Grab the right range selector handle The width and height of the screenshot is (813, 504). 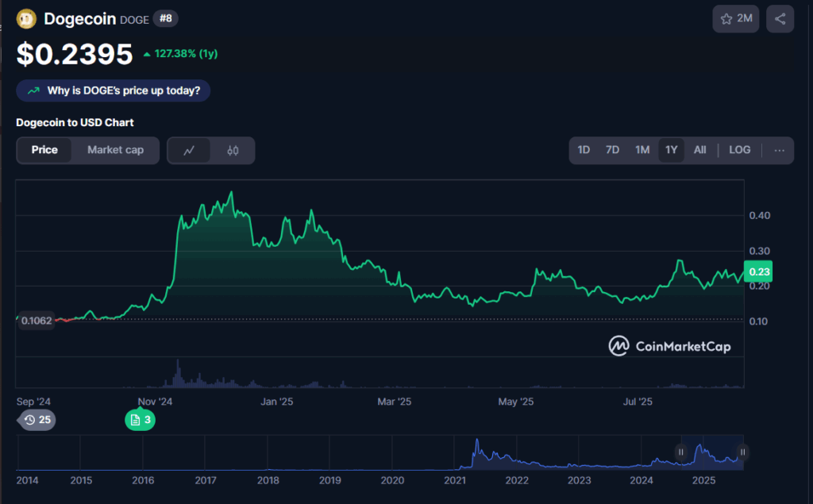(x=742, y=452)
